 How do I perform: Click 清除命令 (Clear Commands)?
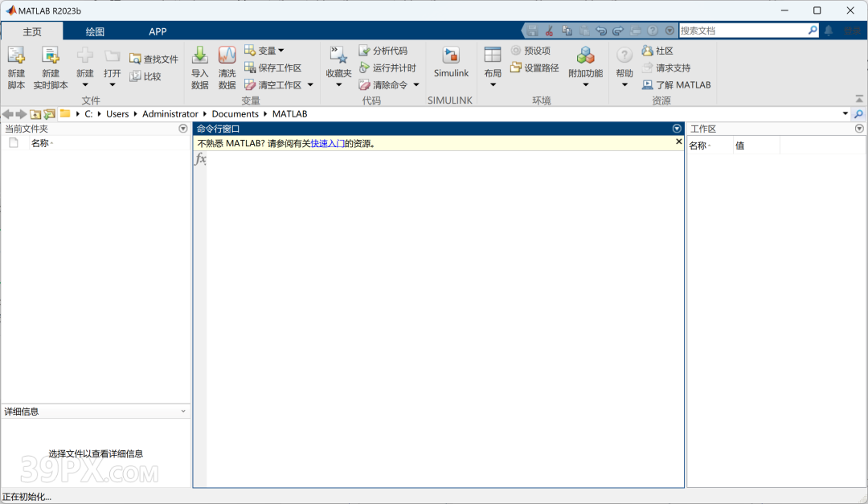tap(383, 84)
